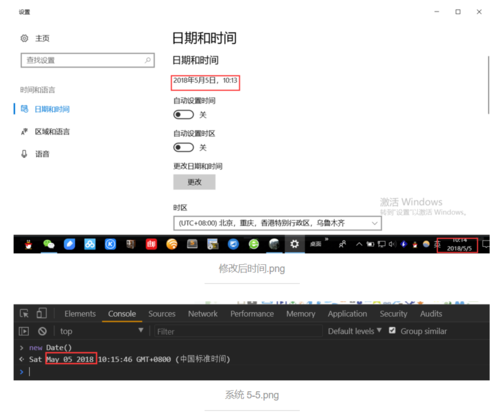The height and width of the screenshot is (412, 500).
Task: Toggle the 自动设置时区 switch
Action: (x=183, y=147)
